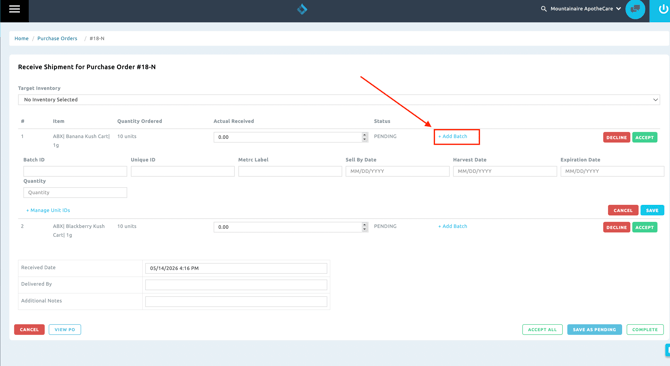Screen dimensions: 670x366
Task: Click the Unique ID input field
Action: (x=182, y=171)
